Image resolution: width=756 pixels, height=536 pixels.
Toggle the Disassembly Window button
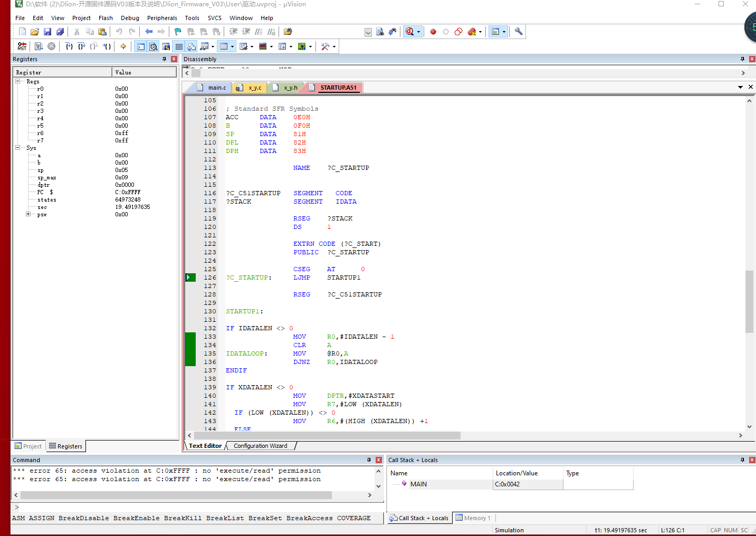153,46
